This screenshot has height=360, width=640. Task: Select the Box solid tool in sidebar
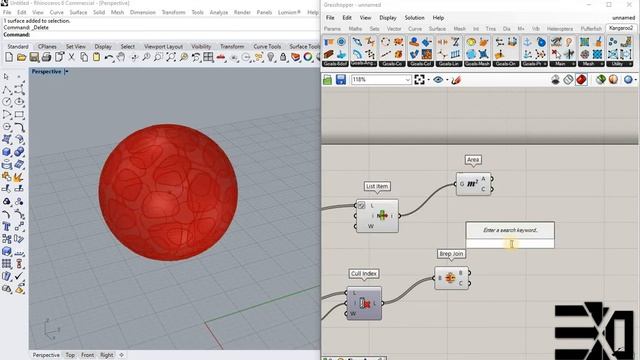pyautogui.click(x=6, y=152)
